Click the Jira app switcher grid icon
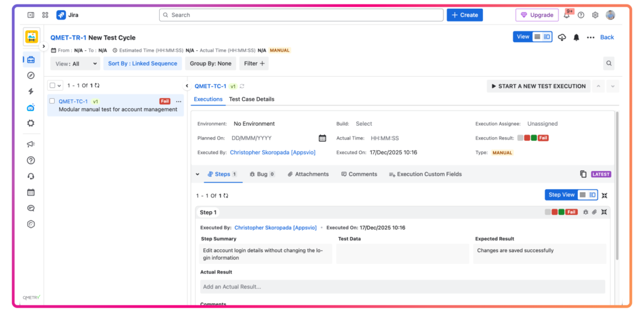Viewport: 644px width, 315px height. [45, 15]
